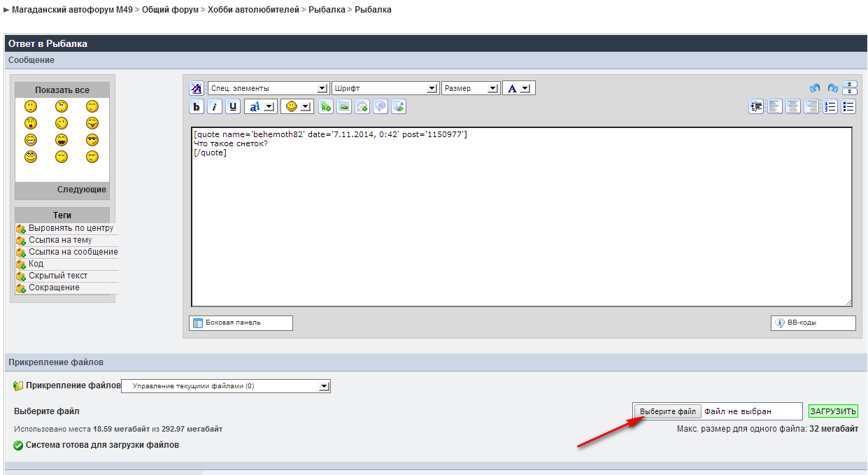The height and width of the screenshot is (475, 868).
Task: Insert a numbered list
Action: [830, 107]
